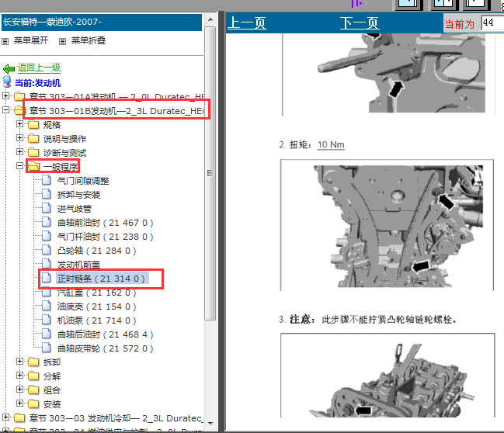Open 曲轴皮带轮 (21 572 0) document
The height and width of the screenshot is (433, 504).
click(x=105, y=348)
